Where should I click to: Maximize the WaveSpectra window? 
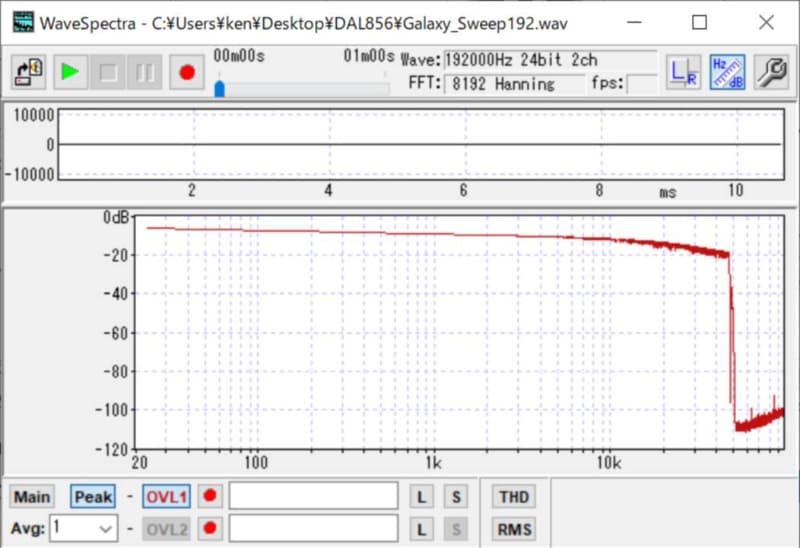699,22
